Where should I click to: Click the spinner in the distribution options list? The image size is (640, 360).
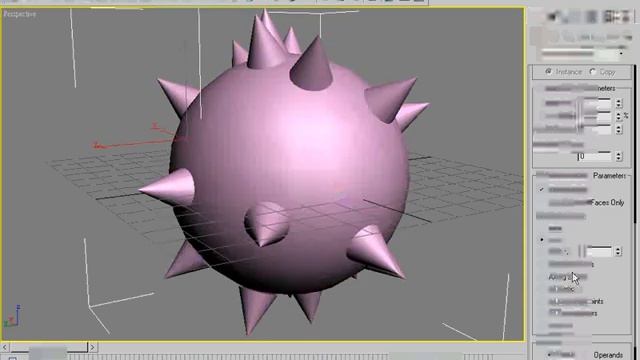[618, 251]
